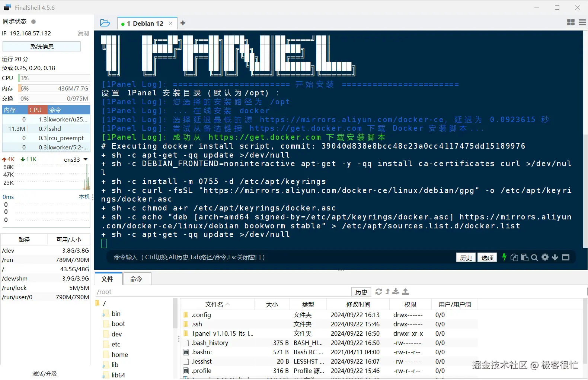Close the Debian 12 session tab

[x=170, y=23]
